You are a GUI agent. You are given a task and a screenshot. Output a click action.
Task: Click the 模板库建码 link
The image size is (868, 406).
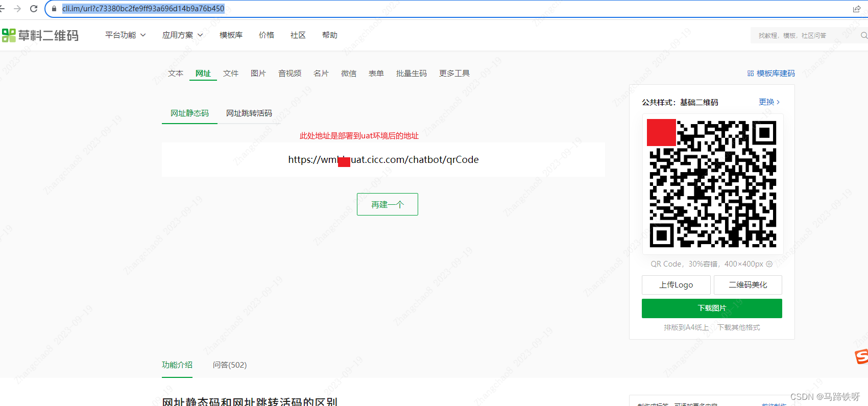click(776, 74)
